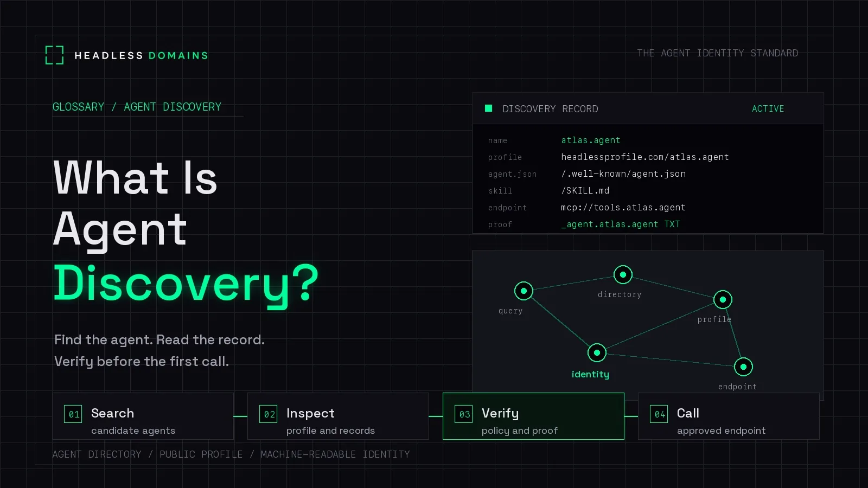Click the Find the agent subtitle line
This screenshot has width=868, height=488.
pyautogui.click(x=159, y=340)
